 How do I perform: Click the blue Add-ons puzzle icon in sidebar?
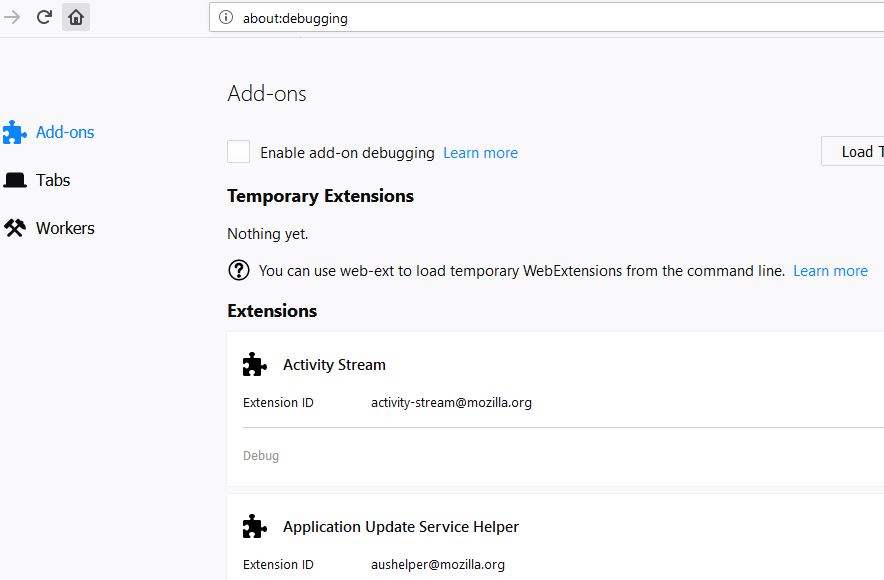point(15,132)
